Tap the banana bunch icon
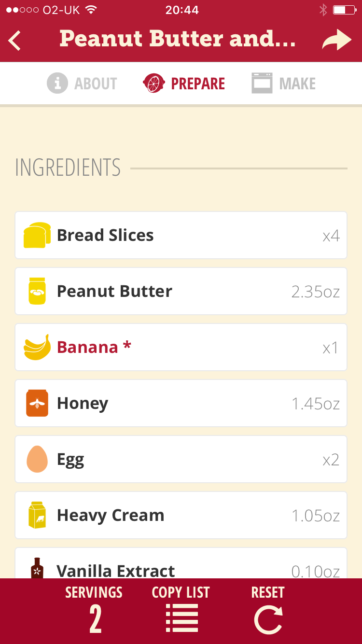Viewport: 362px width, 644px height. [x=37, y=347]
